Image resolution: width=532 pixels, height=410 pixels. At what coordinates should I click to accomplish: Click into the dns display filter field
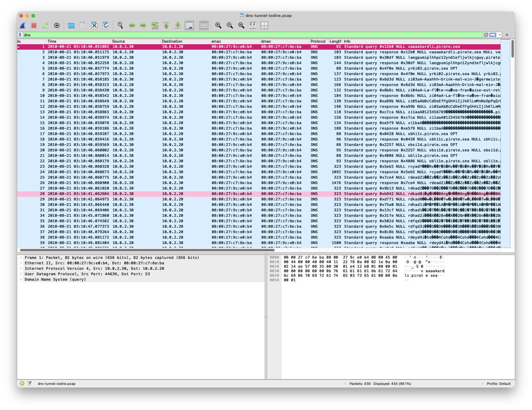[x=253, y=35]
